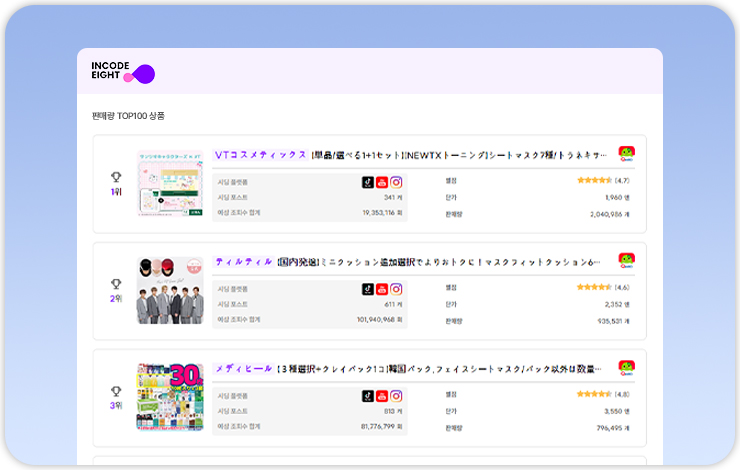Click the メディヒール brand tag
This screenshot has height=470, width=740.
[x=244, y=369]
